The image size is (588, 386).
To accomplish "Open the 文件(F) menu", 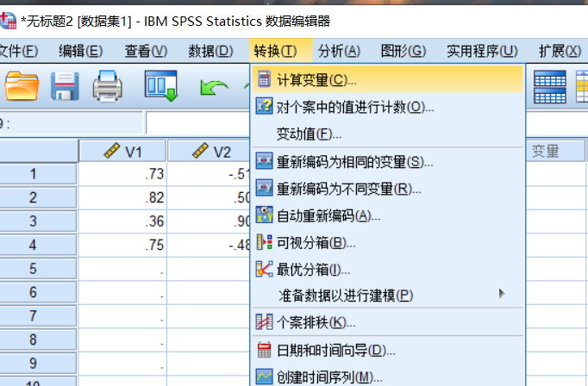I will [x=18, y=51].
